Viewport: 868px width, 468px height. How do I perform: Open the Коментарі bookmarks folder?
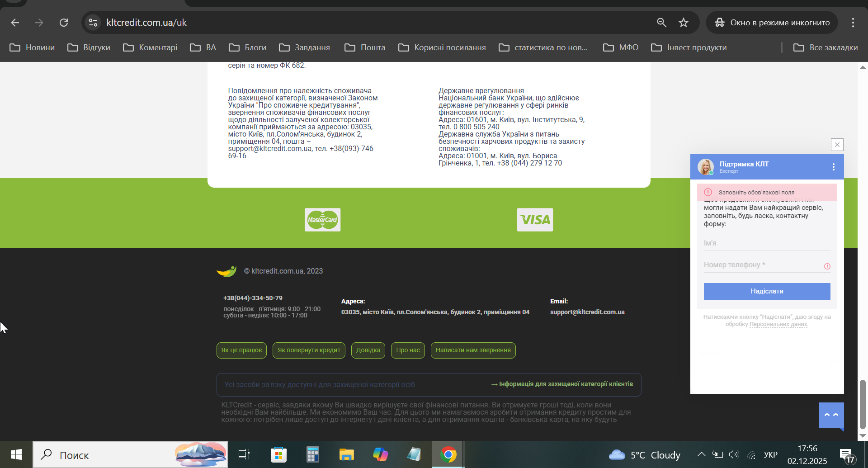coord(150,47)
